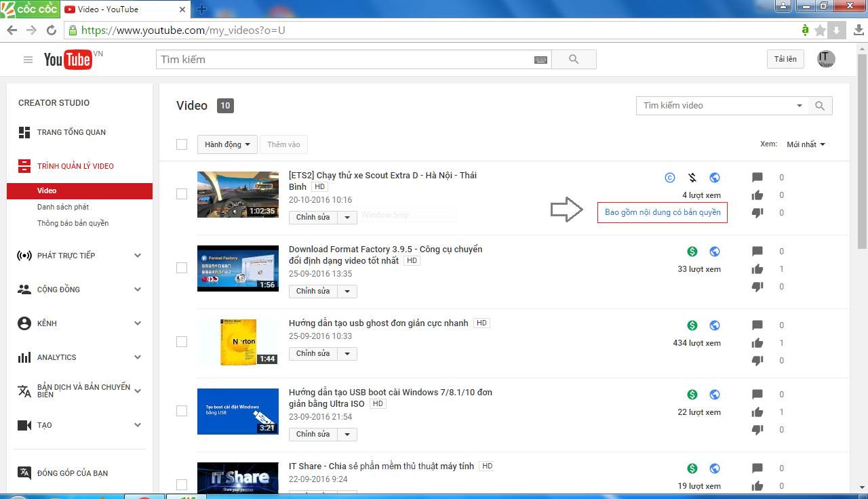Expand ANALYTICS section
This screenshot has width=868, height=499.
point(138,357)
